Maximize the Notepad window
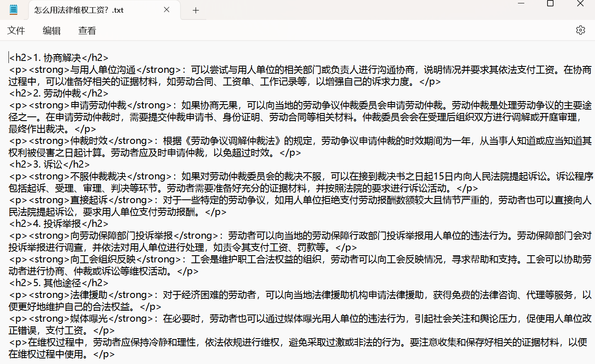This screenshot has width=595, height=364. coord(551,3)
